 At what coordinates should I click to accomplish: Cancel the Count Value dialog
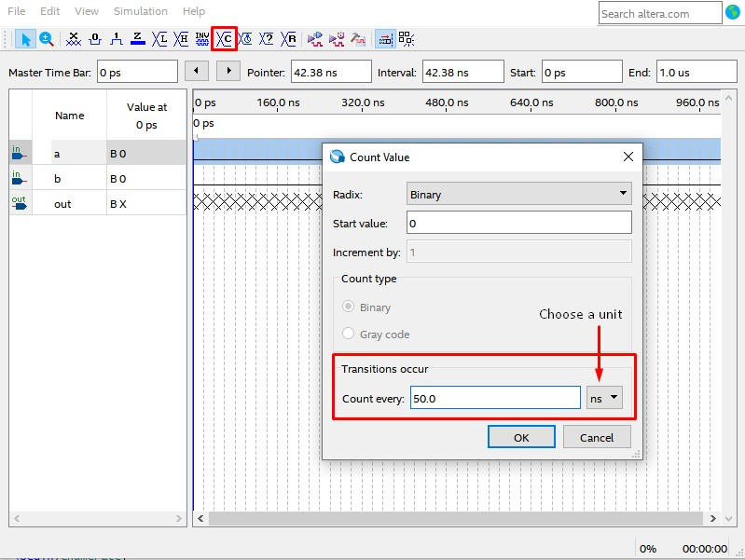597,437
